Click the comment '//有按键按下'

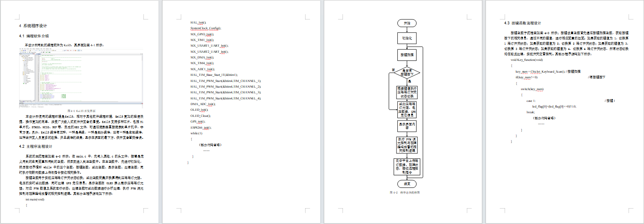(596, 77)
